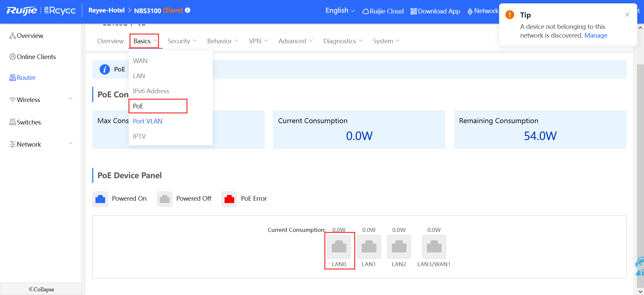Select the LAN0 port icon
Image resolution: width=644 pixels, height=295 pixels.
(x=339, y=247)
